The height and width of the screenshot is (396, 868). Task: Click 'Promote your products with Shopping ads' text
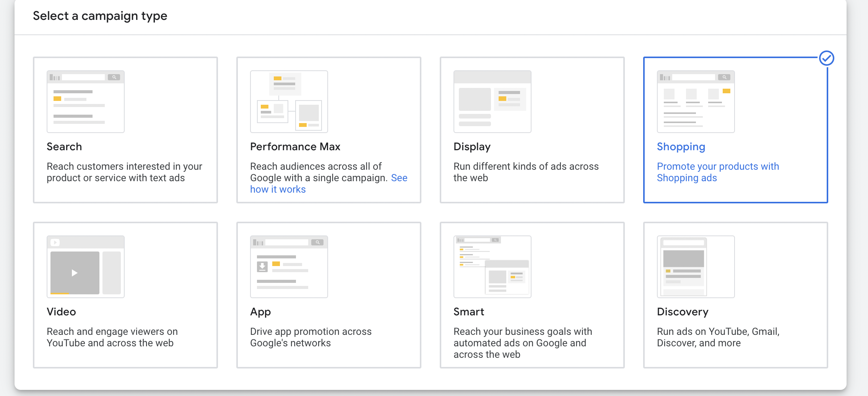point(718,172)
